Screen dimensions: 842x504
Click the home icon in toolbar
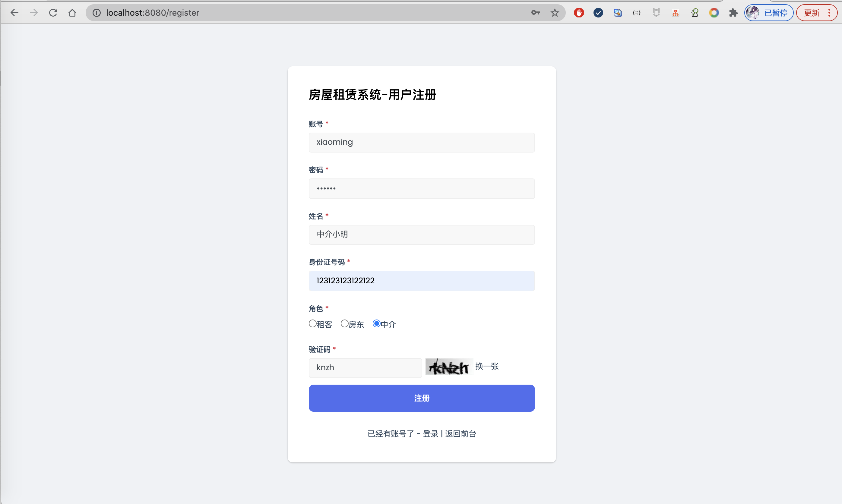coord(72,13)
